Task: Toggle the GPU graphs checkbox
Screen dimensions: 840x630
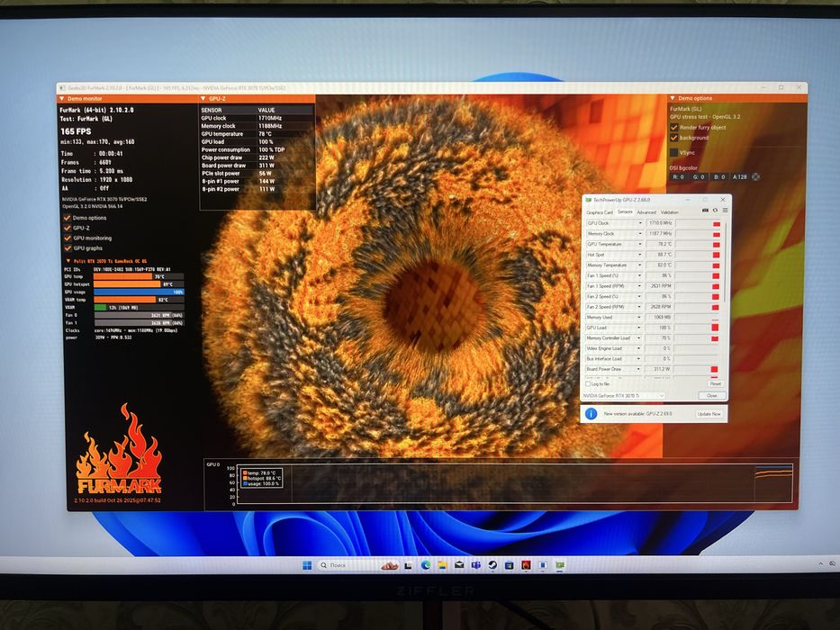Action: 67,248
